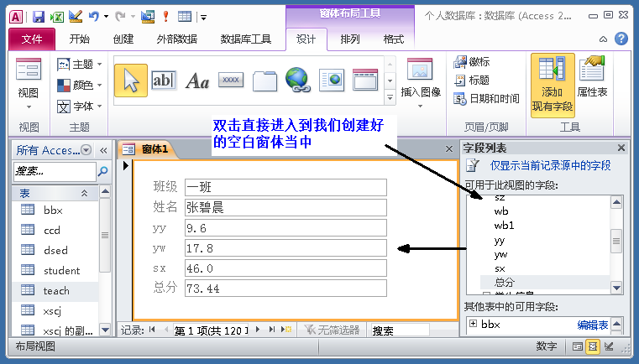
Task: Click the record navigator 搜索 search box
Action: pyautogui.click(x=400, y=330)
